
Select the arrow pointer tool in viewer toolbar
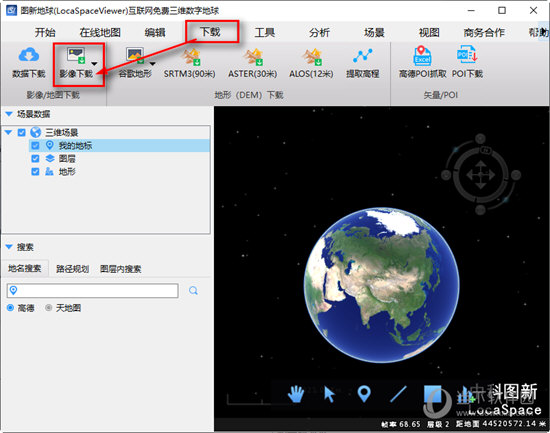pyautogui.click(x=329, y=394)
